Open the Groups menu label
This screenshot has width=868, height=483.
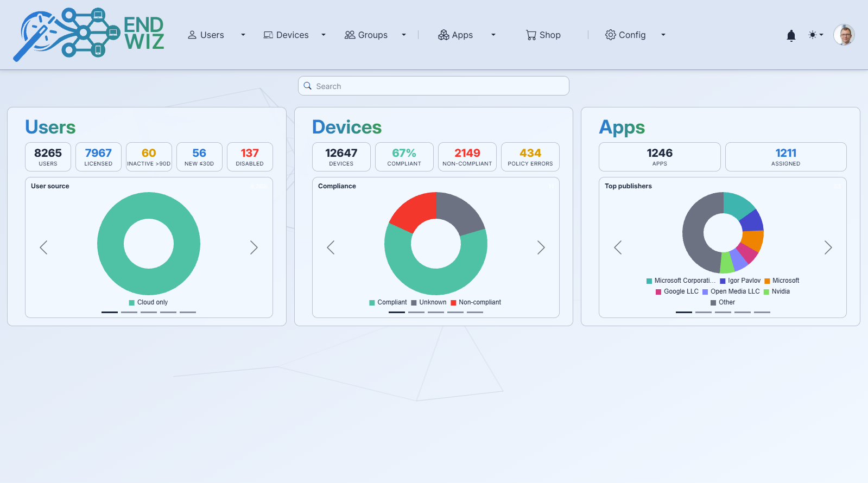pyautogui.click(x=373, y=35)
